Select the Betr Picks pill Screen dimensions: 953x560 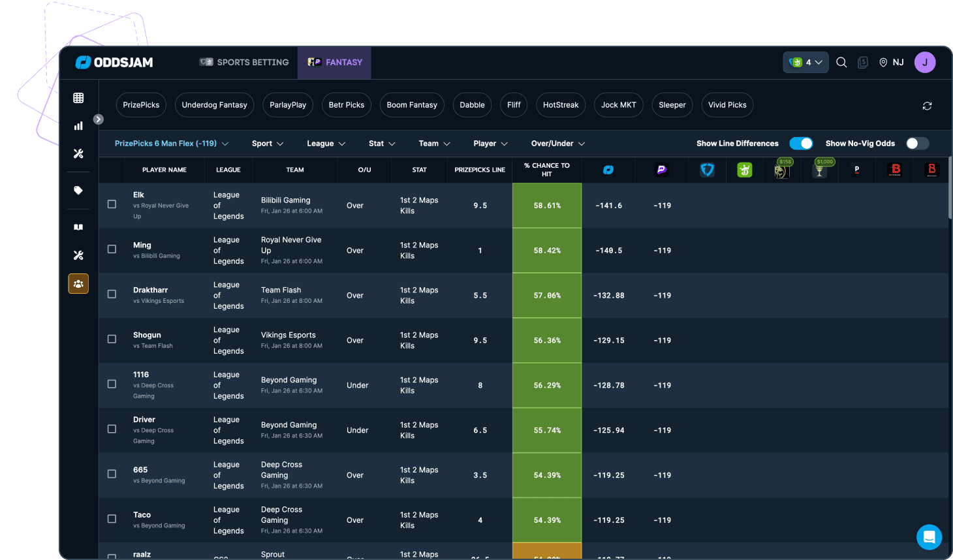pyautogui.click(x=347, y=105)
